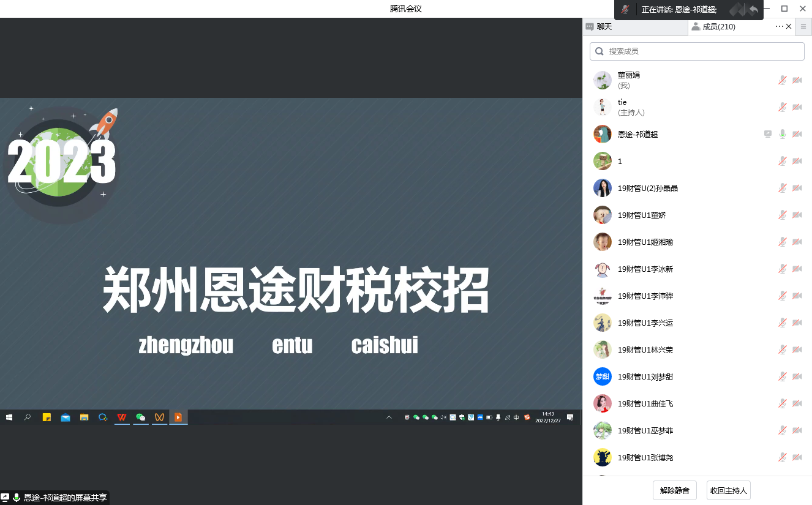Select member name 19财管U1张博尧
812x505 pixels.
point(645,457)
